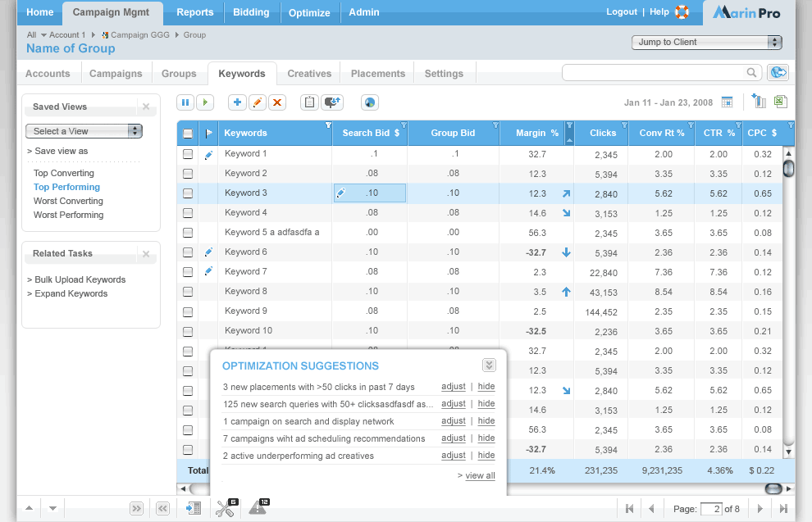The width and height of the screenshot is (812, 522).
Task: Click the warning alerts icon in the bottom bar
Action: coord(258,508)
